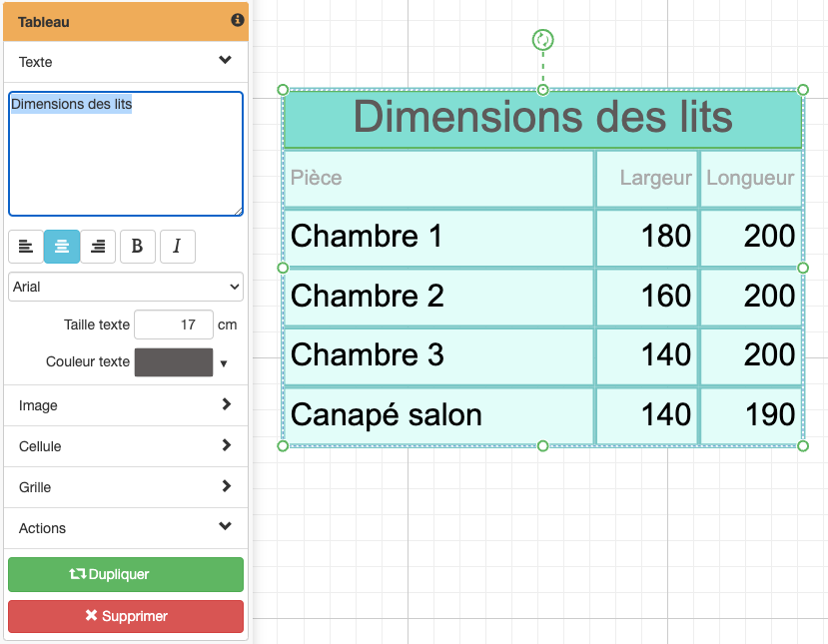Open the Arial font family dropdown
The image size is (828, 644).
[x=125, y=287]
